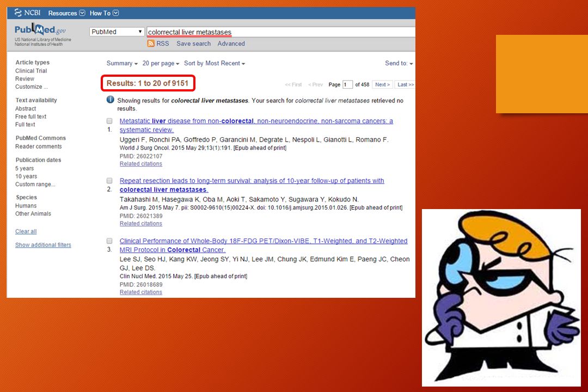Filter species by Humans
588x392 pixels.
pos(26,206)
